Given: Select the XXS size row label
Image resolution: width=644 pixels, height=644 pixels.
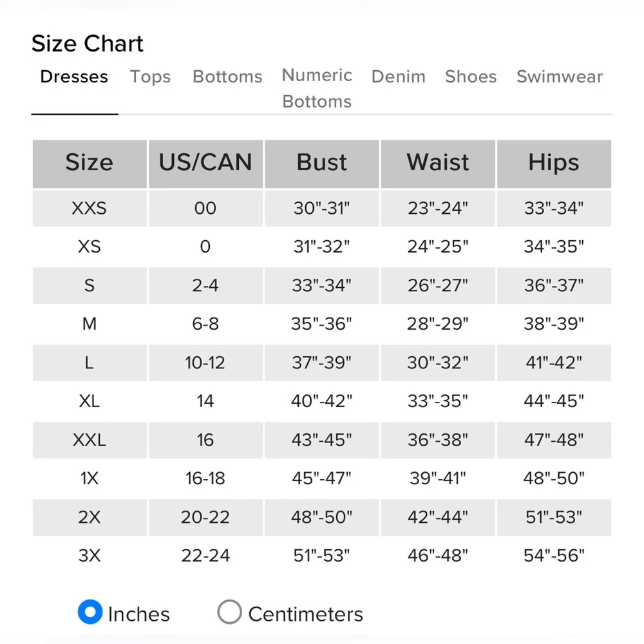Looking at the screenshot, I should pyautogui.click(x=89, y=208).
